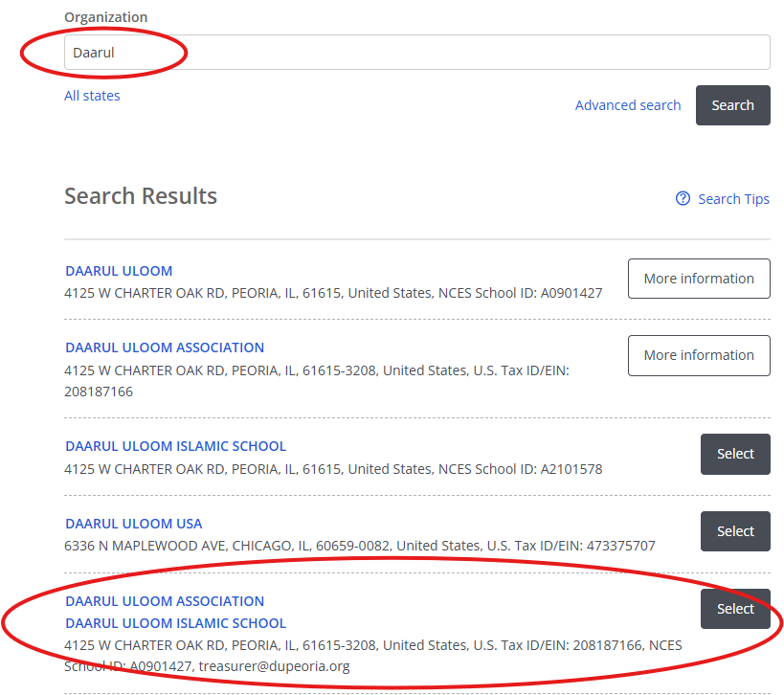Image resolution: width=784 pixels, height=695 pixels.
Task: Click More information for DAARUL ULOOM
Action: point(699,279)
